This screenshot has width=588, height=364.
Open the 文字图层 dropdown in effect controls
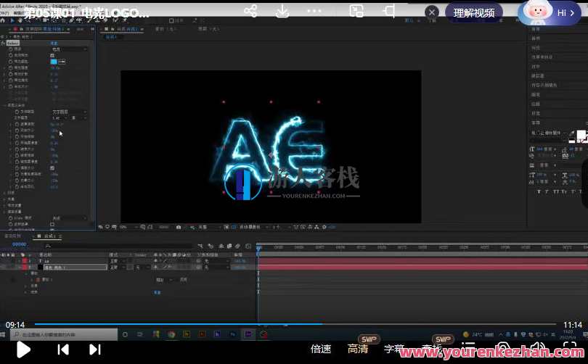click(70, 112)
